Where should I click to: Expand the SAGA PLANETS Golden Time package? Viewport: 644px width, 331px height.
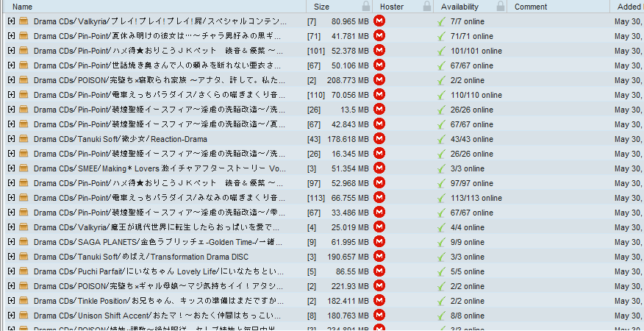point(11,242)
